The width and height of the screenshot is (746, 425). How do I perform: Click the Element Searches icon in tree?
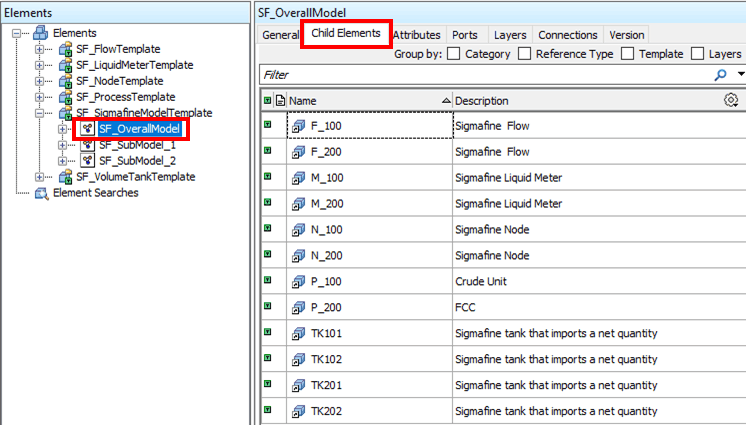[41, 193]
